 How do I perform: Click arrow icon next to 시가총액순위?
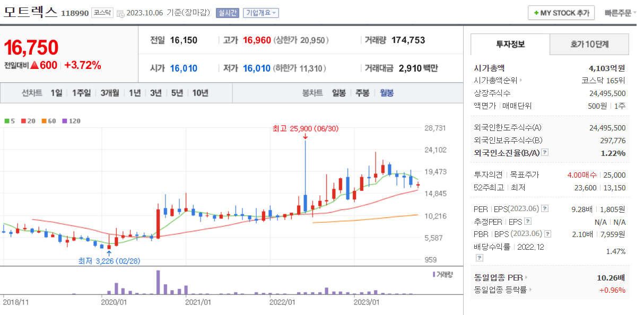pos(521,81)
